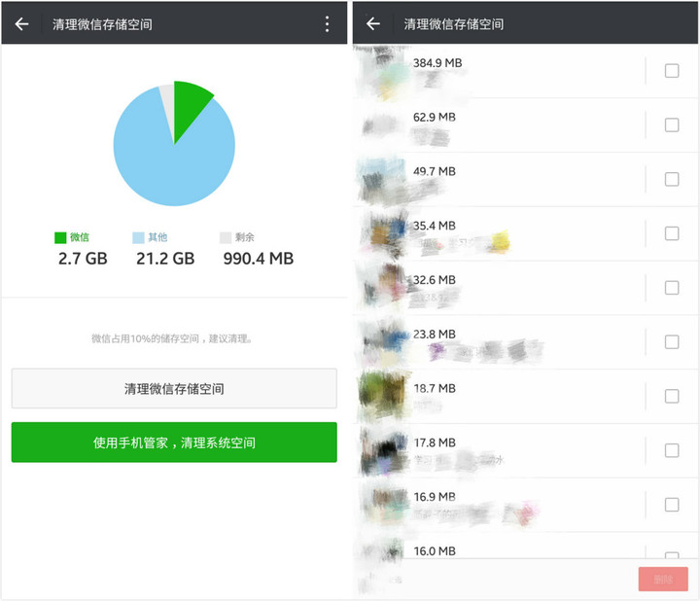Tap 使用手机管家，清理系统空间 green button
The height and width of the screenshot is (601, 700).
pos(174,442)
